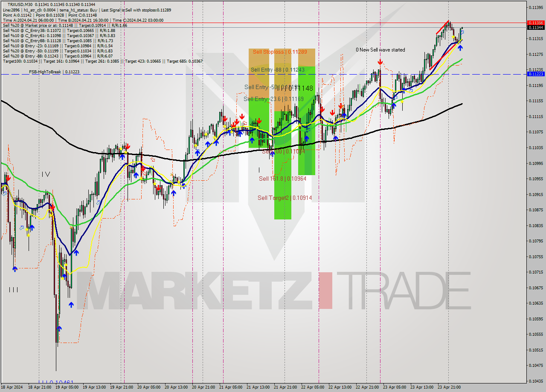Click the 'Sell %20 @ Entry -88' line
Image resolution: width=546 pixels, height=392 pixels.
[x=58, y=56]
